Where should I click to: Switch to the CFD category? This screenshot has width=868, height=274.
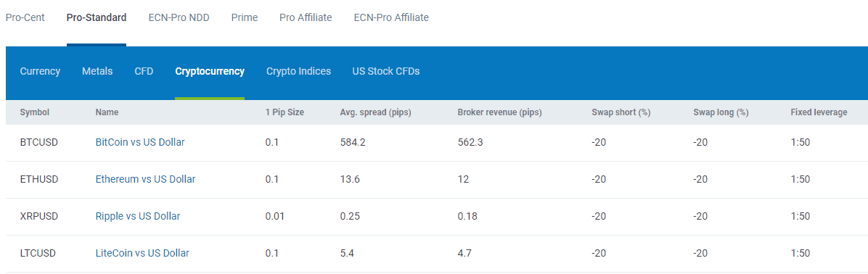pos(144,71)
